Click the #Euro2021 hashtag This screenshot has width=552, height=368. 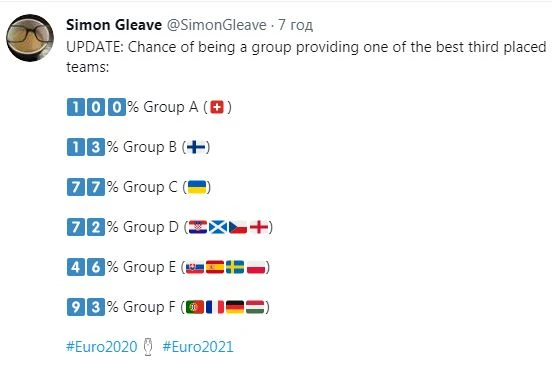[x=197, y=347]
